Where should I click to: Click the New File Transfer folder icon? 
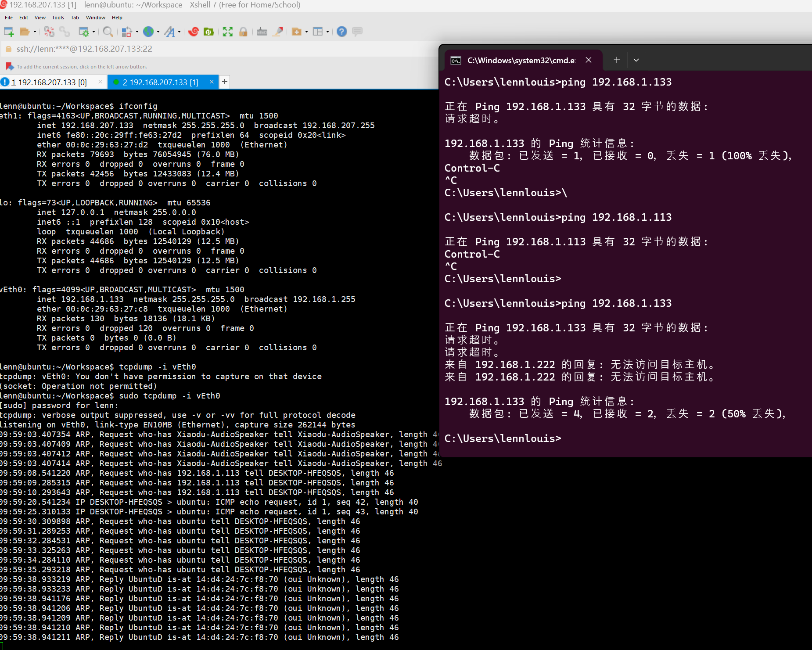(x=297, y=32)
